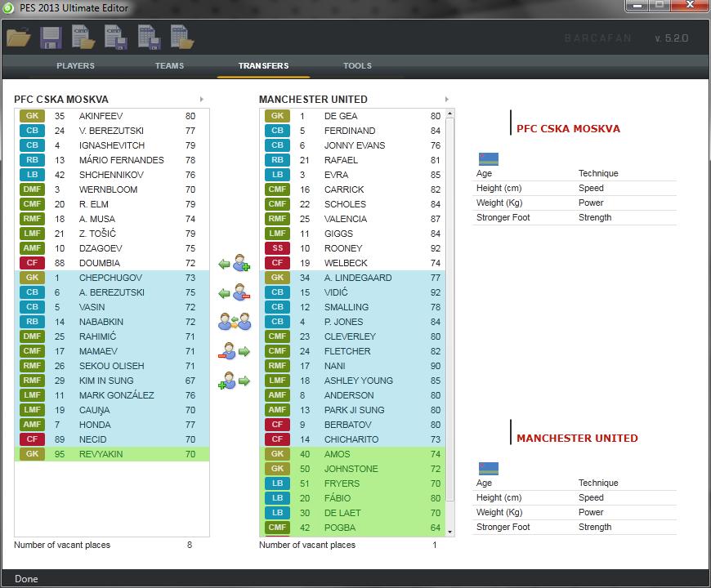Open the TOOLS tab
The width and height of the screenshot is (711, 588).
click(357, 65)
